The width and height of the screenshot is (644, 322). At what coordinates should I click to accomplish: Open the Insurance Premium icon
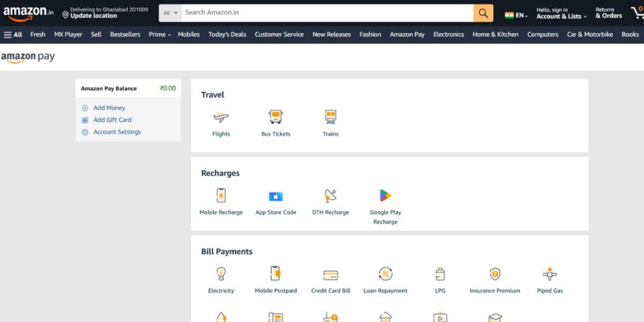pos(495,274)
